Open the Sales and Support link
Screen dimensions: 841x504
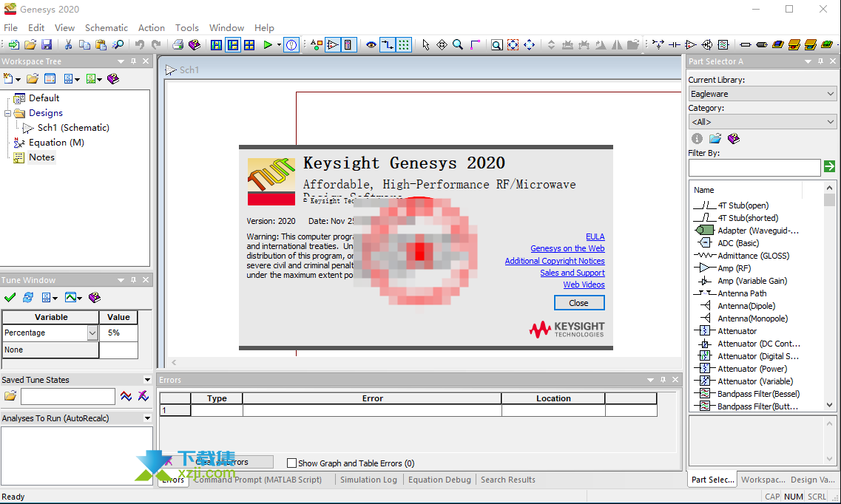573,273
